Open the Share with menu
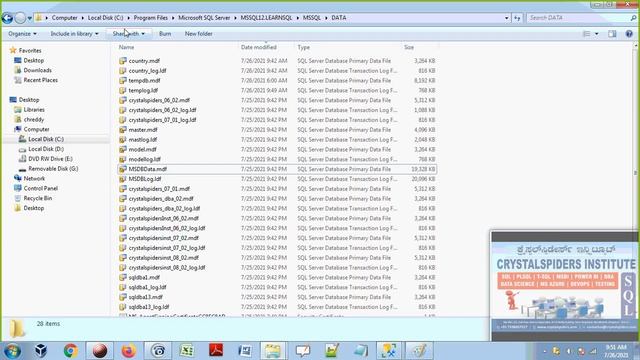640x360 pixels. 129,33
